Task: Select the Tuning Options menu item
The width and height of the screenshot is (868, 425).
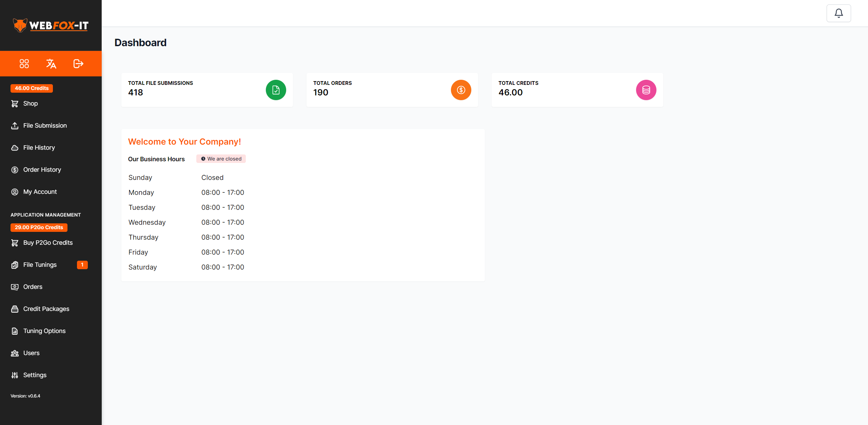Action: 44,331
